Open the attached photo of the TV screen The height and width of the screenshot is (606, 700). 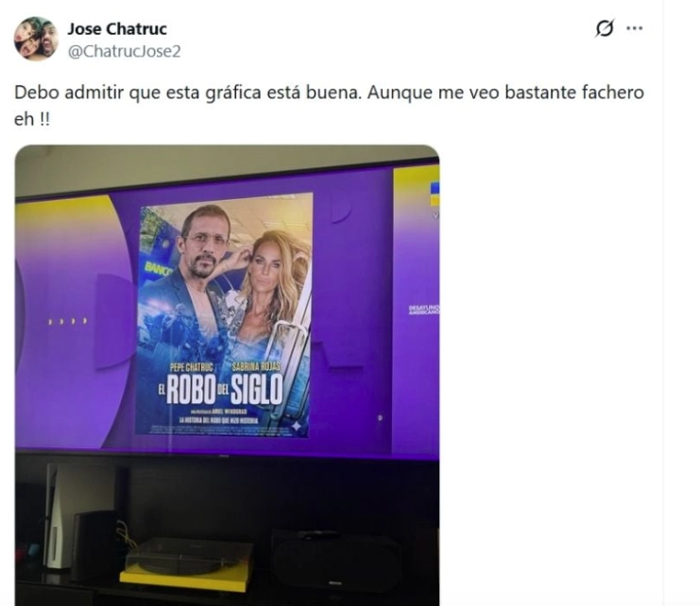pyautogui.click(x=228, y=375)
